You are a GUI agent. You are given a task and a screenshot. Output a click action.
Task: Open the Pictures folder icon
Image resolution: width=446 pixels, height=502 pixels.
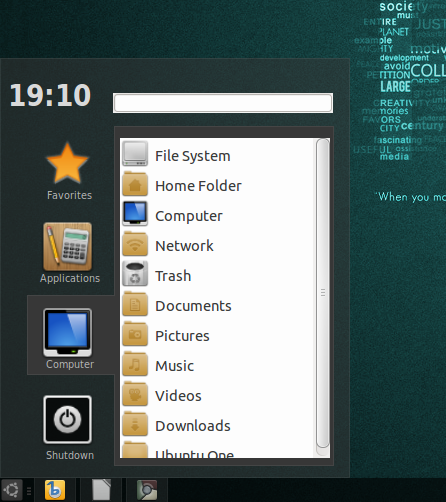[135, 334]
